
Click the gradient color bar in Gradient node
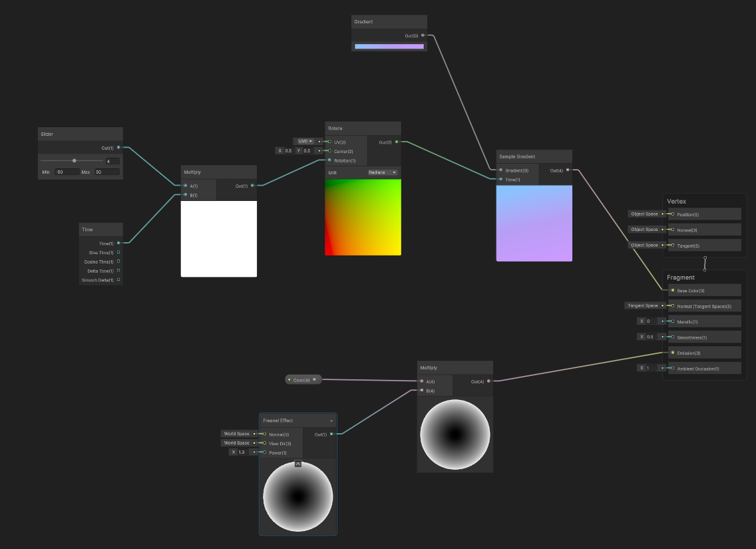coord(389,47)
